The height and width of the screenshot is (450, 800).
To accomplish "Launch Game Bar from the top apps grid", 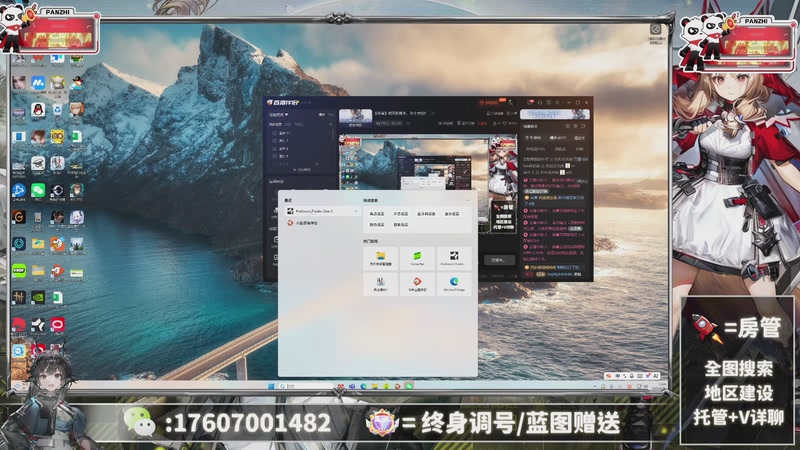I will click(x=417, y=258).
